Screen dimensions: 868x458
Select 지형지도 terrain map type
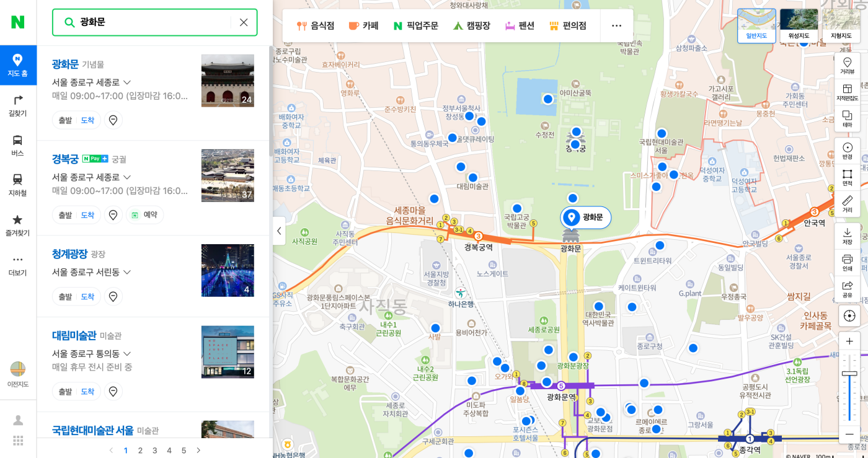coord(841,25)
